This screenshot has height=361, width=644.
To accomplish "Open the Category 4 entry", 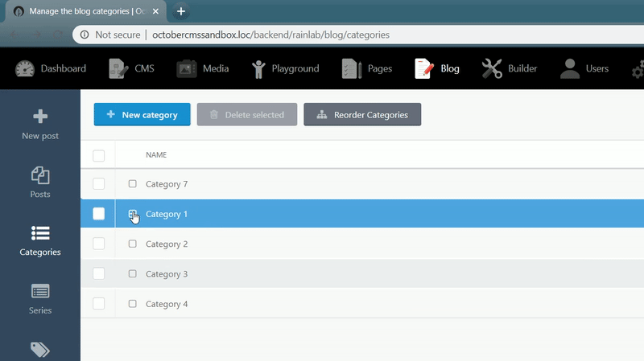I will [x=167, y=304].
